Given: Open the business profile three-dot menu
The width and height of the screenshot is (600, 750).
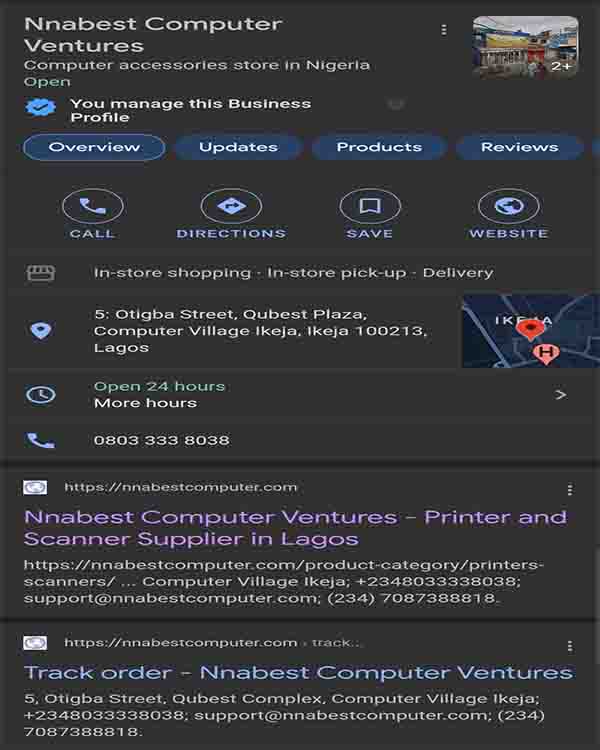Looking at the screenshot, I should [x=444, y=30].
